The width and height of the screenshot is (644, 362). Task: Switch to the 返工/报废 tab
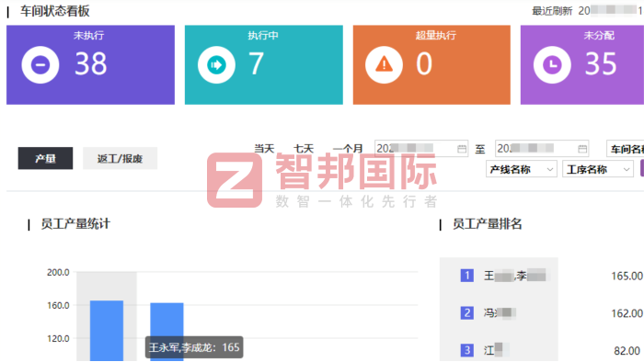coord(120,158)
